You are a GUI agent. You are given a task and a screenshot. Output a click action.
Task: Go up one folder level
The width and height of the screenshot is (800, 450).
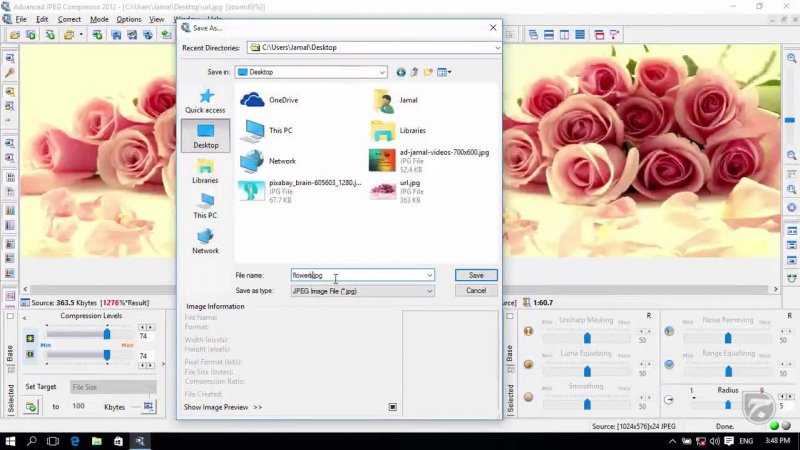(414, 72)
